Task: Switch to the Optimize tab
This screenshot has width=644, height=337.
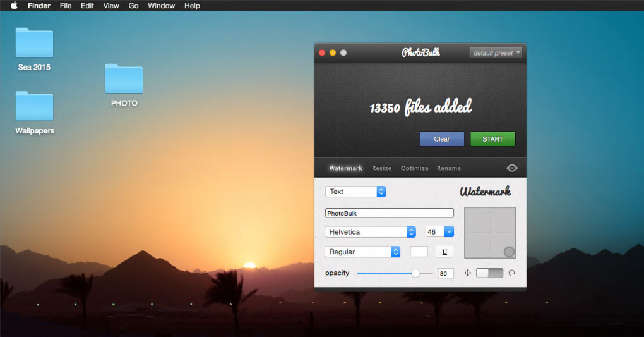Action: (x=414, y=168)
